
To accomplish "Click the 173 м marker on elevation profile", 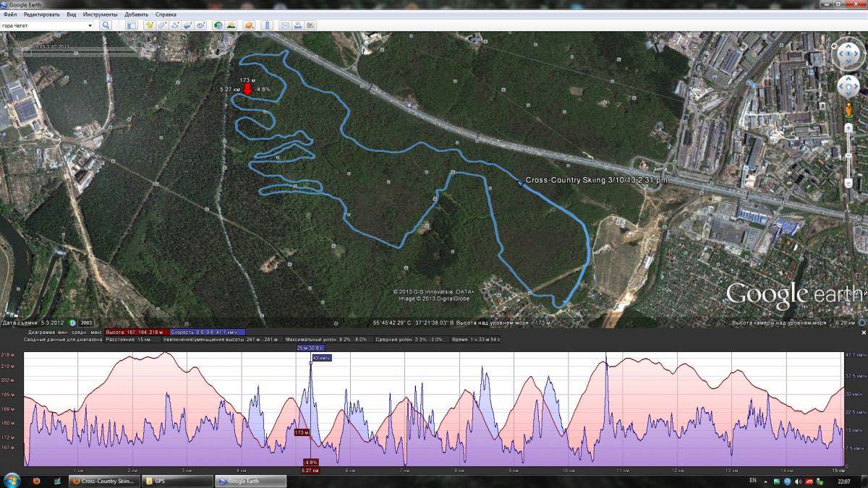I will click(302, 432).
